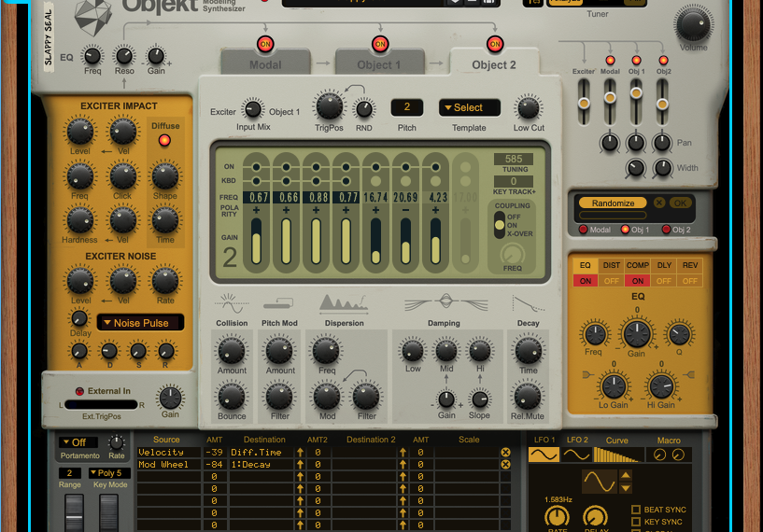Select the DLY effect tab
The image size is (763, 532).
[x=664, y=265]
